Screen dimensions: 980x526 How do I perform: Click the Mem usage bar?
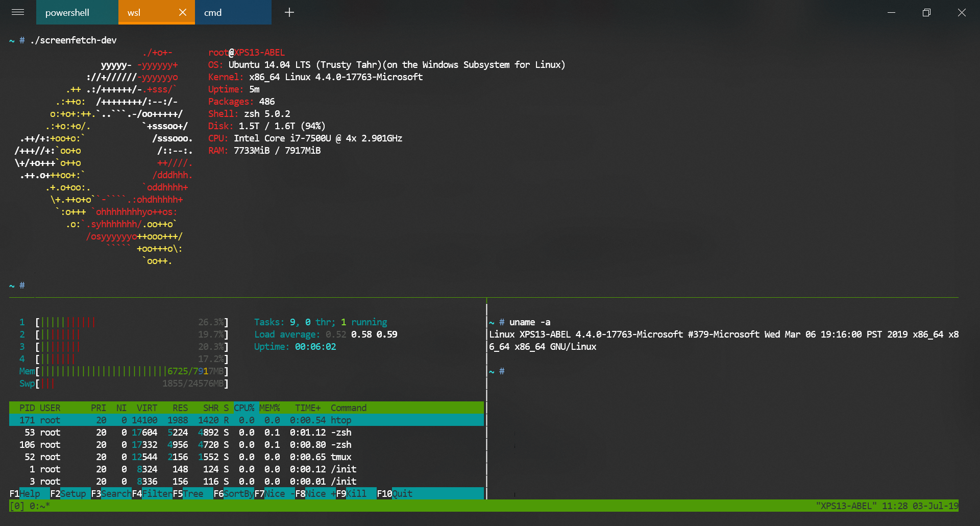[x=124, y=371]
